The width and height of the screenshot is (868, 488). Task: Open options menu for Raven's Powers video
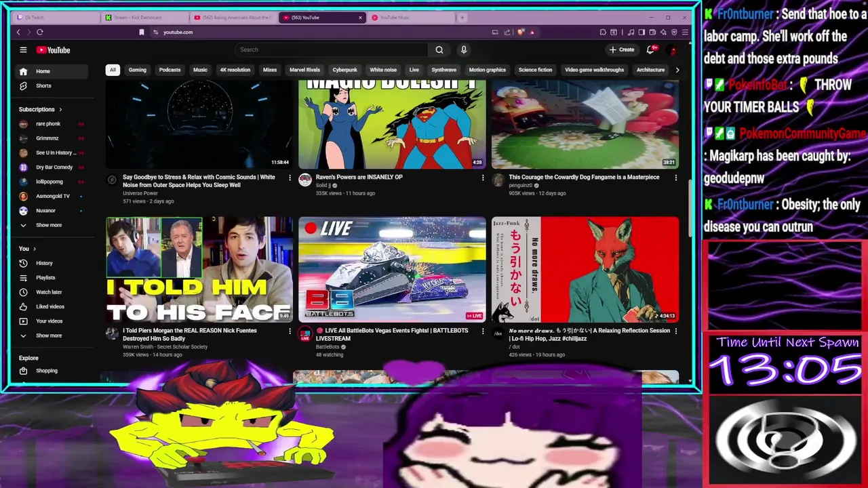tap(483, 178)
